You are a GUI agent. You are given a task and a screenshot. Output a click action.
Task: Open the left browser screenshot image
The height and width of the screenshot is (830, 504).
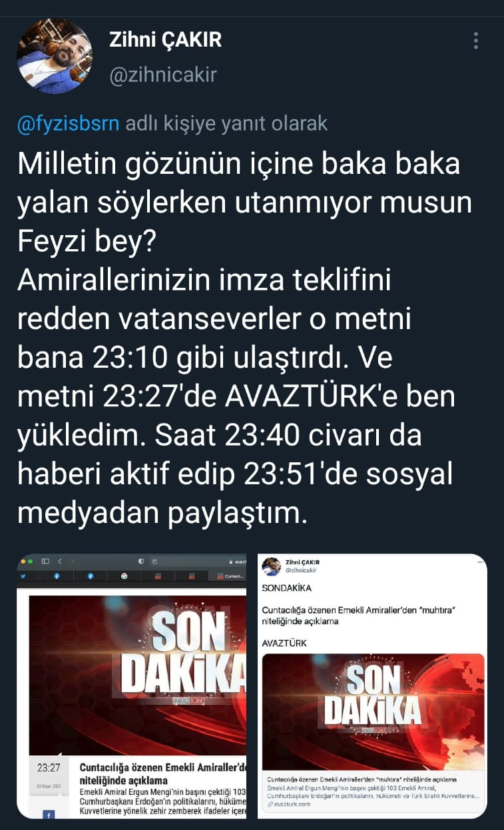click(132, 686)
